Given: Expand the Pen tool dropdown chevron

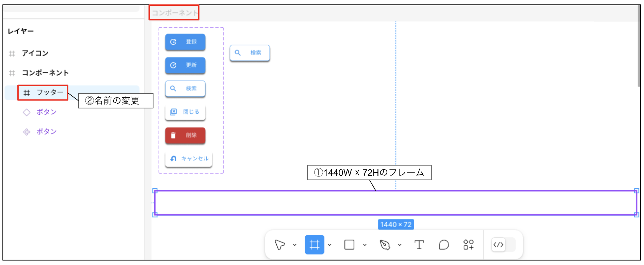Looking at the screenshot, I should (400, 245).
